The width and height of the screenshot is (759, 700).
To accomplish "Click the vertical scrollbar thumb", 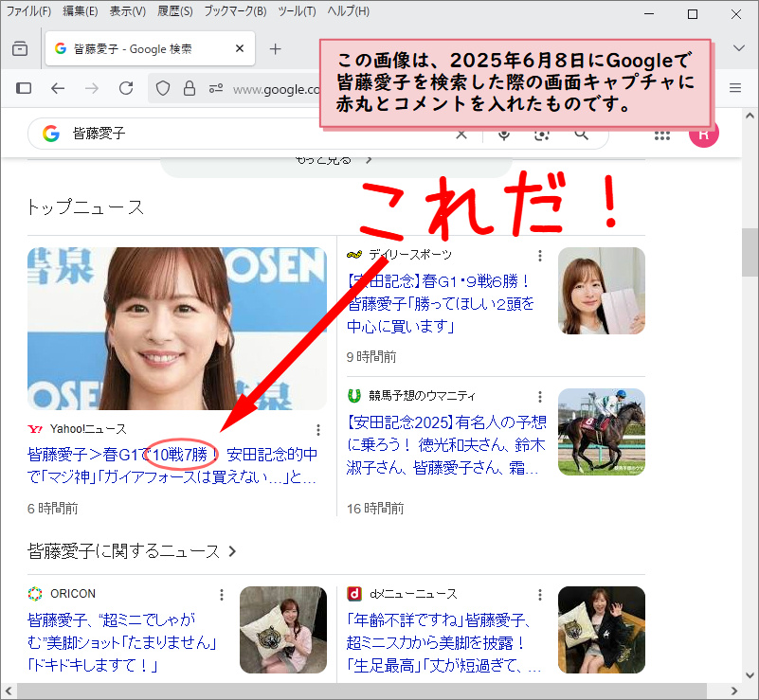I will [x=750, y=252].
